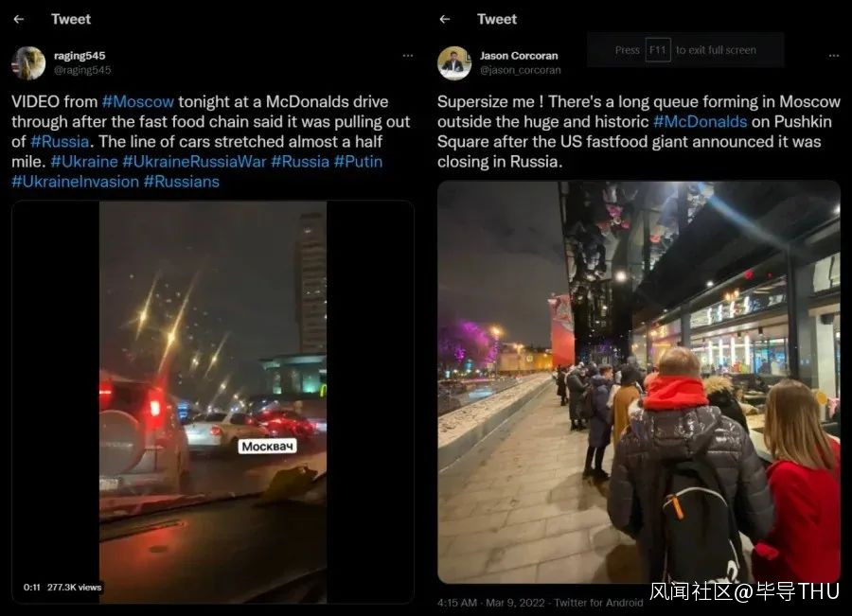Click back arrow in right Tweet header
Screen dimensions: 852x616
[445, 19]
